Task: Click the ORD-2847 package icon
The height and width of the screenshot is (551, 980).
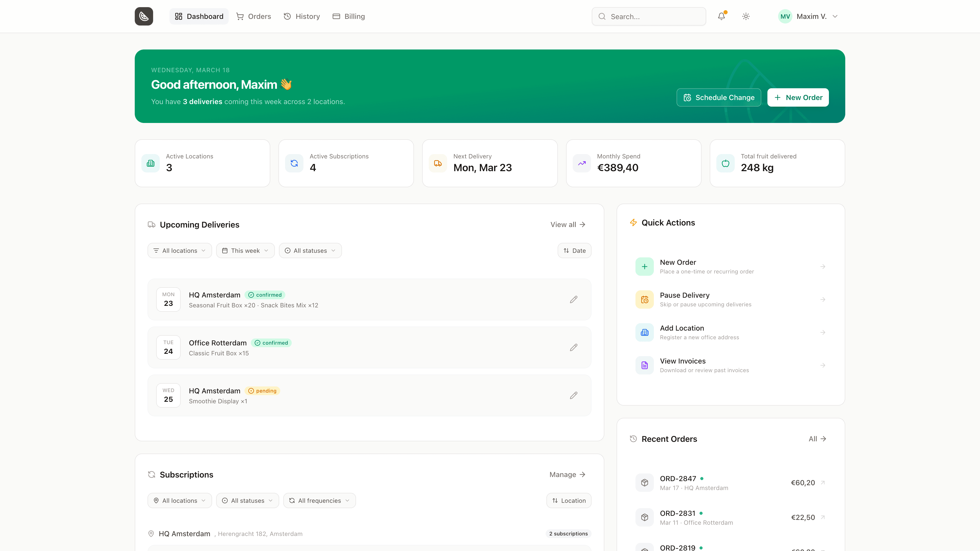Action: click(x=644, y=483)
